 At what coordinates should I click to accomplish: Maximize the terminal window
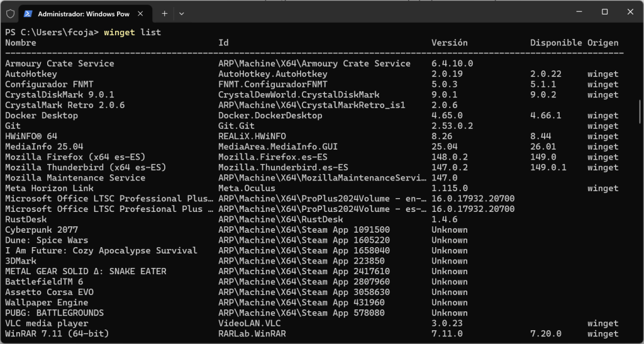pyautogui.click(x=604, y=12)
